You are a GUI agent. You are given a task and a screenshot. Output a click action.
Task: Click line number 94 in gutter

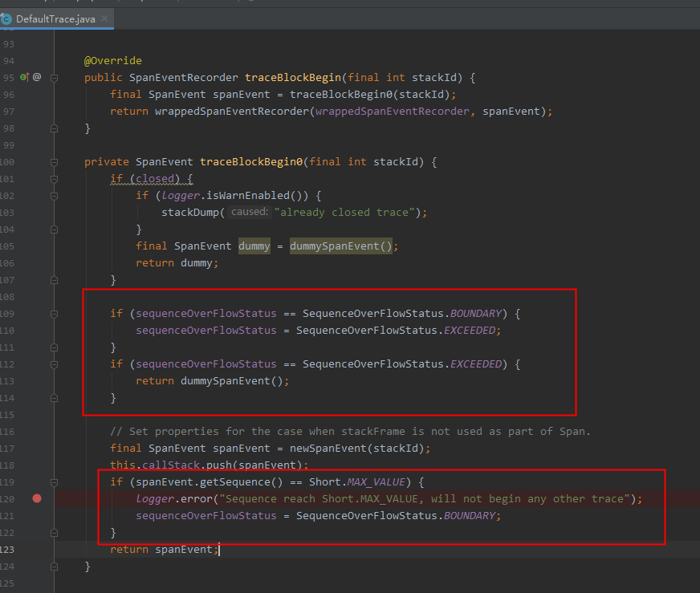point(8,61)
